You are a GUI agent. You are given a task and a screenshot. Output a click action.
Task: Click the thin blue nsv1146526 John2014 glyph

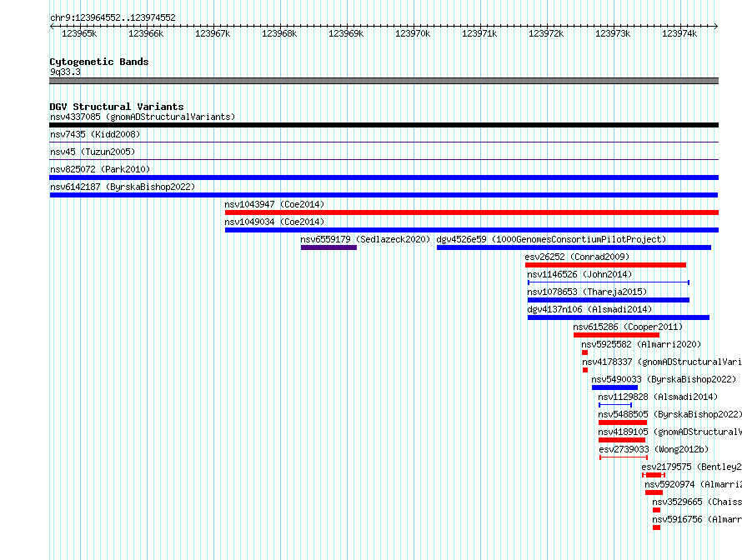click(609, 282)
